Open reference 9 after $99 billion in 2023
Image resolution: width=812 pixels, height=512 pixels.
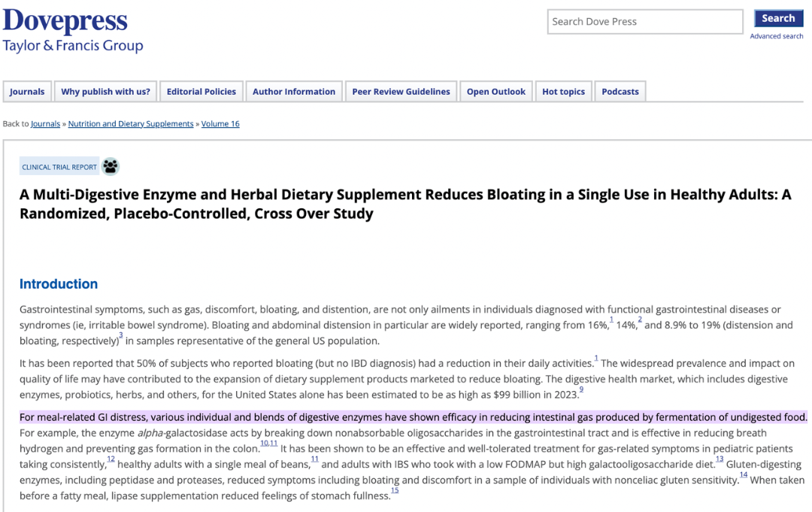coord(581,389)
